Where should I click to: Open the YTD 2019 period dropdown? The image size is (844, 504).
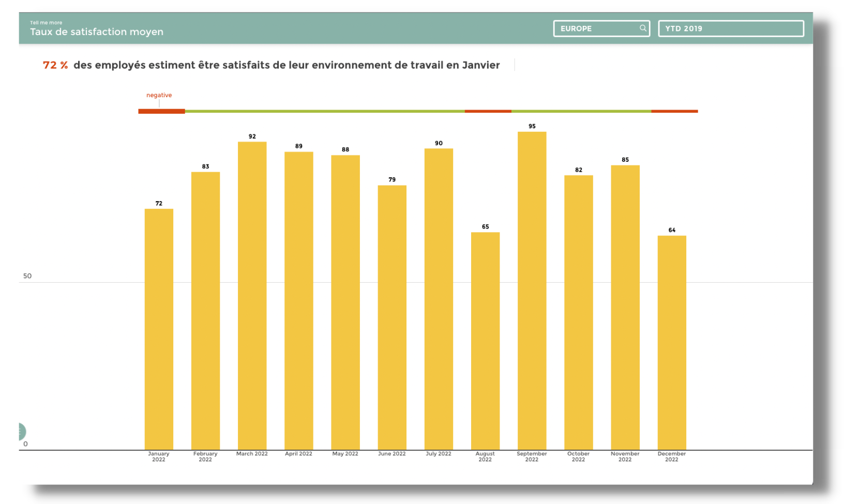(x=730, y=28)
